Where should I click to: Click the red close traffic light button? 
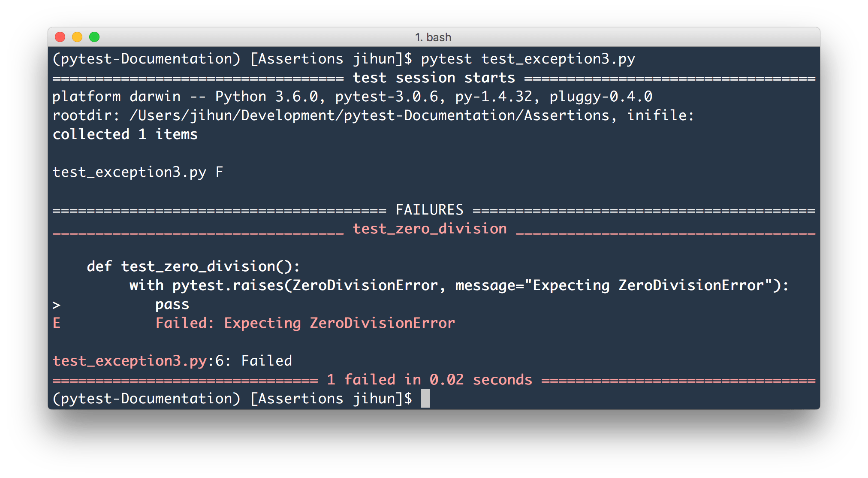point(60,37)
